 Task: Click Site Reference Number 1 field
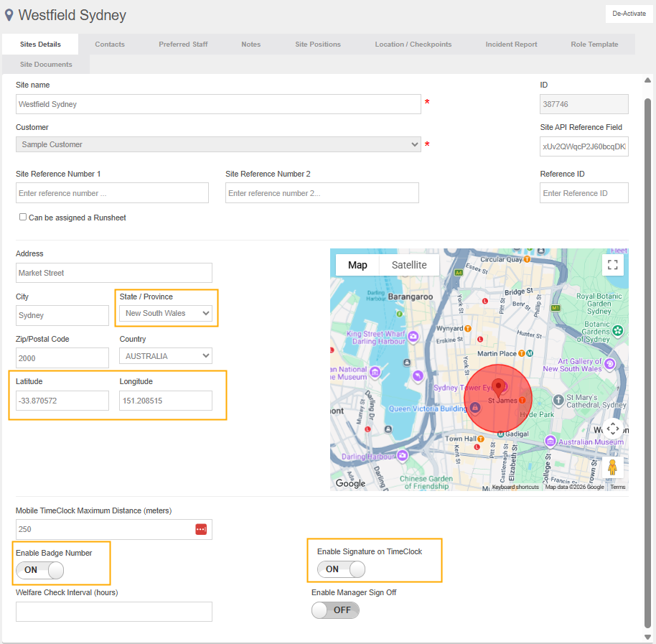click(112, 193)
